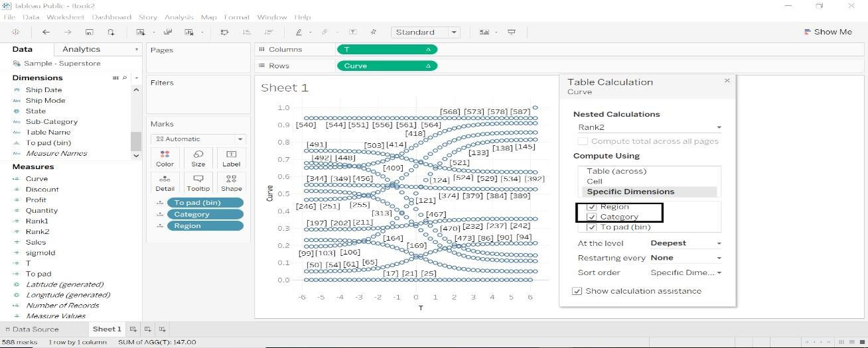Open Format menu
868x348 pixels.
pos(236,17)
